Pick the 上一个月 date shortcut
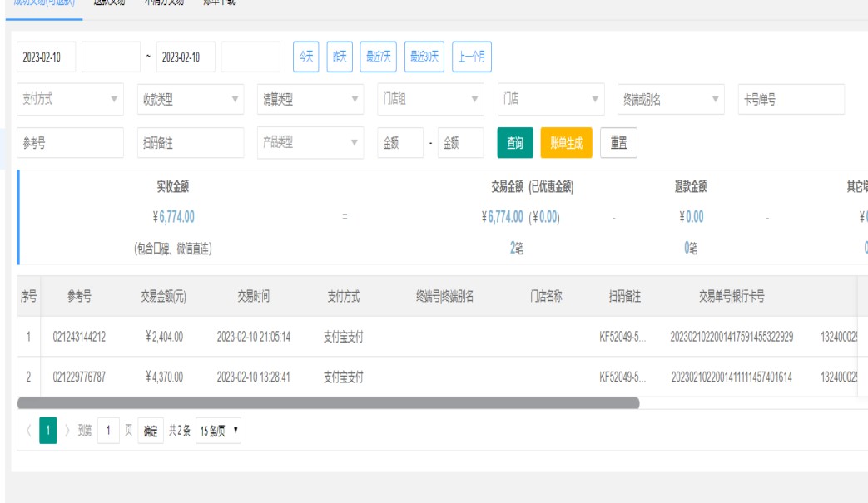Viewport: 868px width, 503px height. (x=472, y=57)
